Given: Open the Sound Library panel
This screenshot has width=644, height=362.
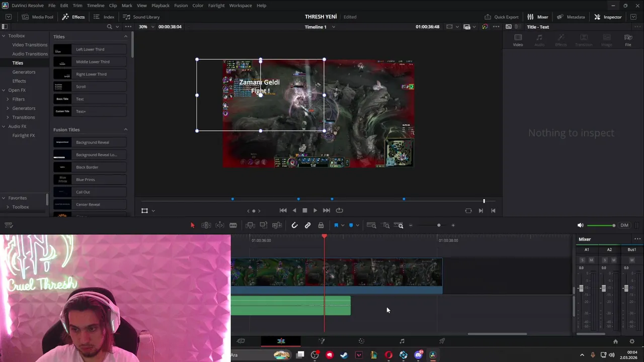Looking at the screenshot, I should pos(141,17).
